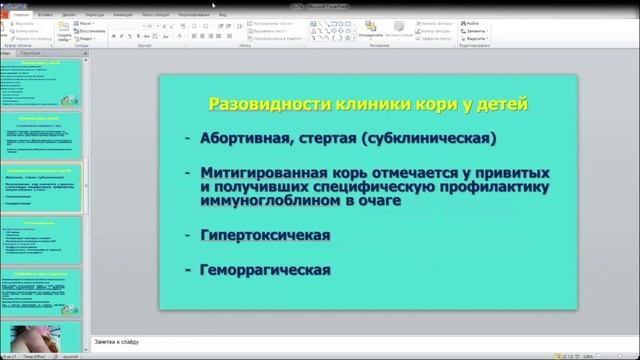
Task: Open Экспресс-стили quick styles
Action: pyautogui.click(x=399, y=29)
